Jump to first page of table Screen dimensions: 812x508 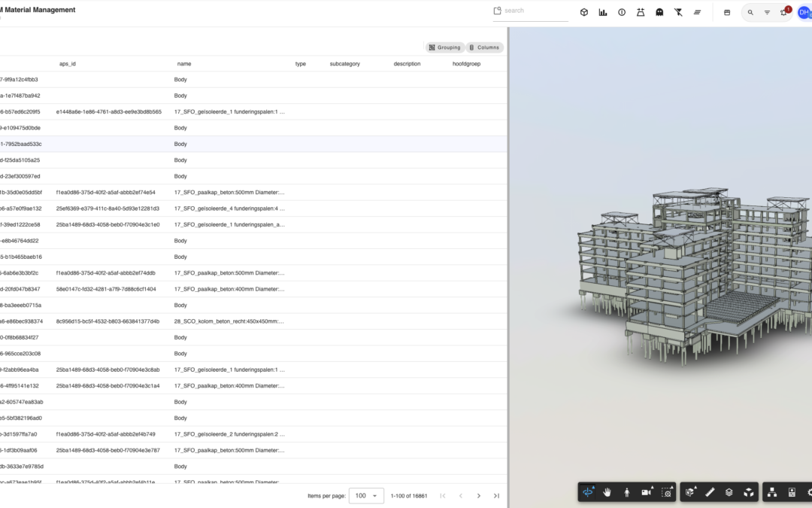[442, 495]
